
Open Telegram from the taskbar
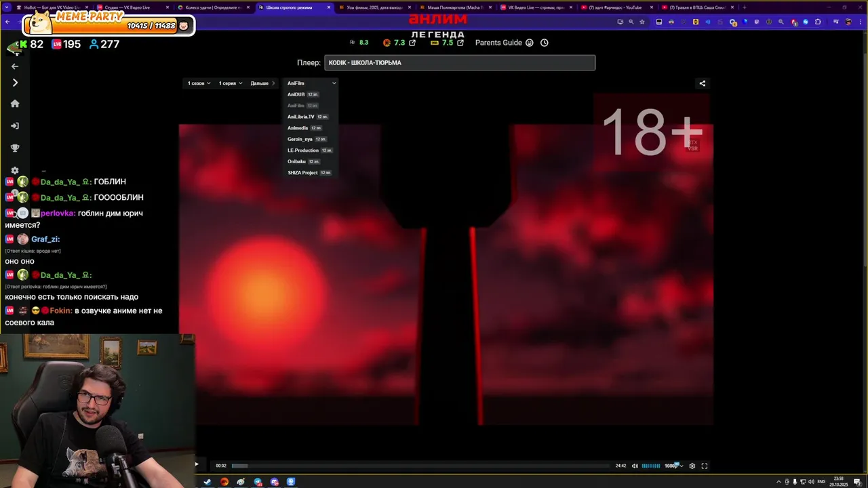(x=258, y=482)
